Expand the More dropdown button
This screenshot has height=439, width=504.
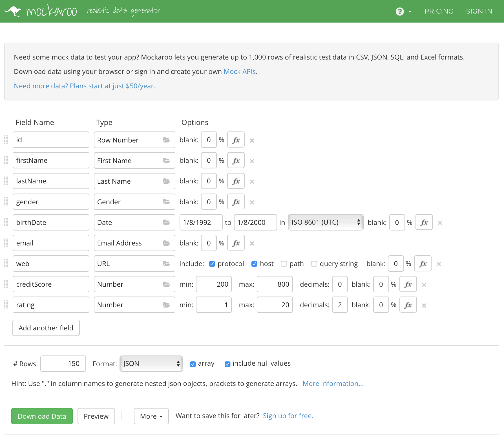(151, 416)
